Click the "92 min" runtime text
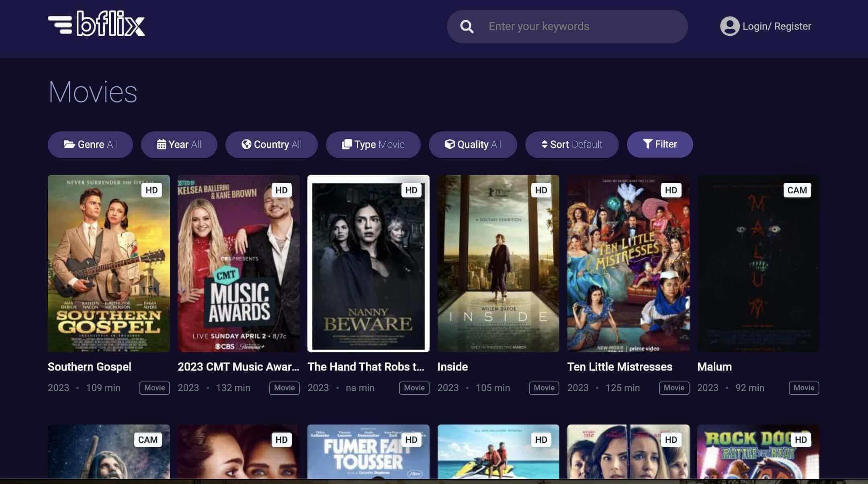 [x=750, y=388]
